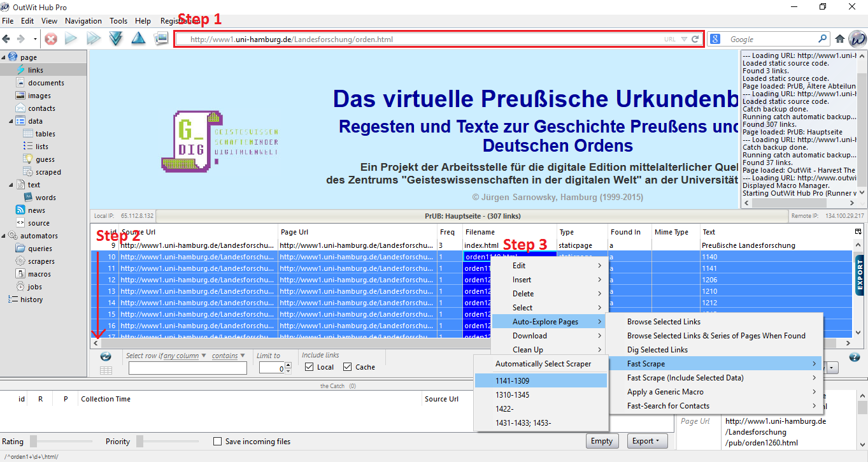Open the Download context submenu

tap(548, 336)
